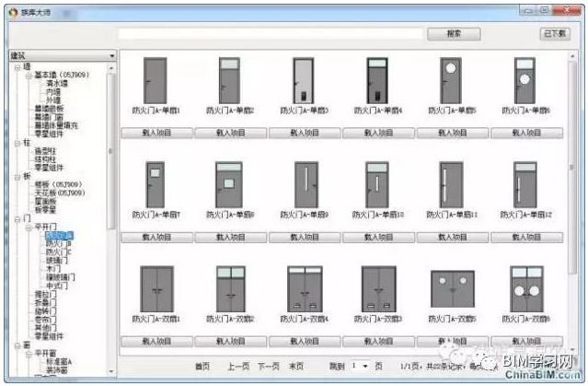Collapse the 墙 tree node

tap(17, 67)
